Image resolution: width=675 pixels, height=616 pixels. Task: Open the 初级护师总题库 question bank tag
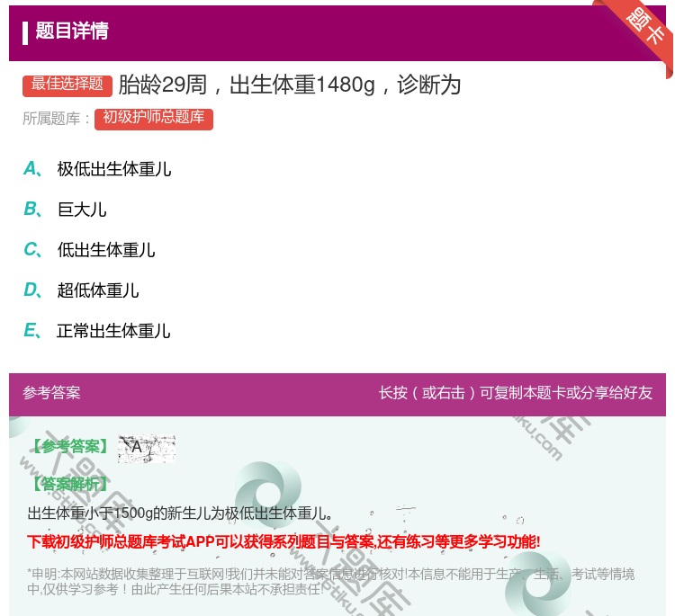pos(154,119)
